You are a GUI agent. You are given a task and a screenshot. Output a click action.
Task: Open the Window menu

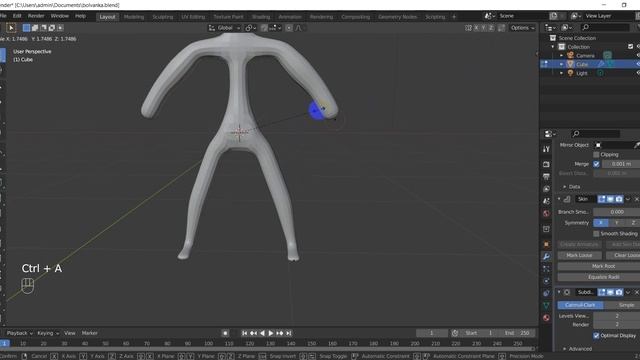click(x=60, y=16)
